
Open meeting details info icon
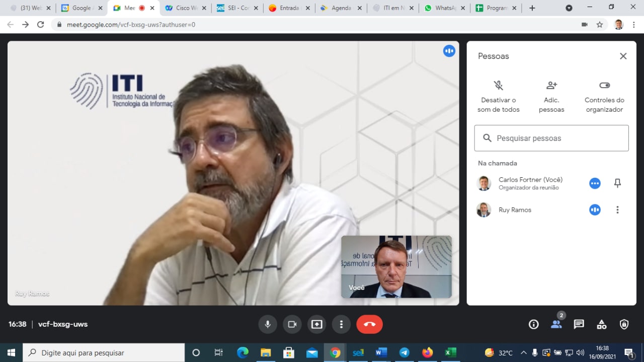tap(534, 324)
